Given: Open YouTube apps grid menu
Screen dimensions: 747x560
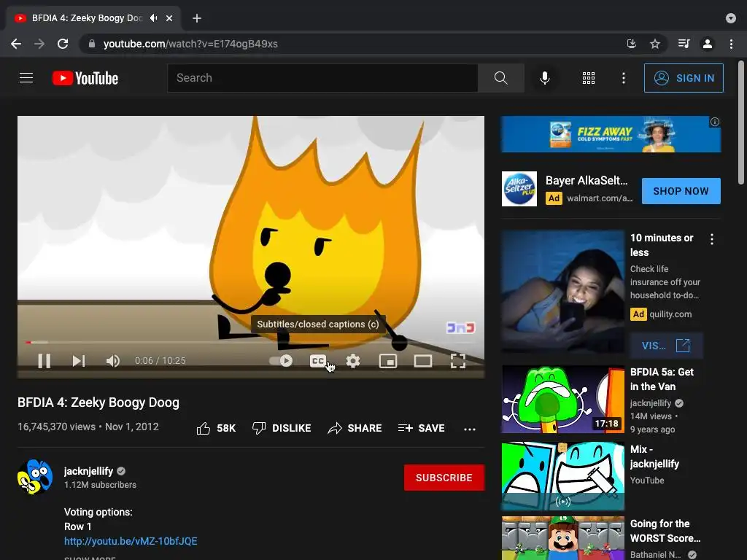Looking at the screenshot, I should point(589,77).
